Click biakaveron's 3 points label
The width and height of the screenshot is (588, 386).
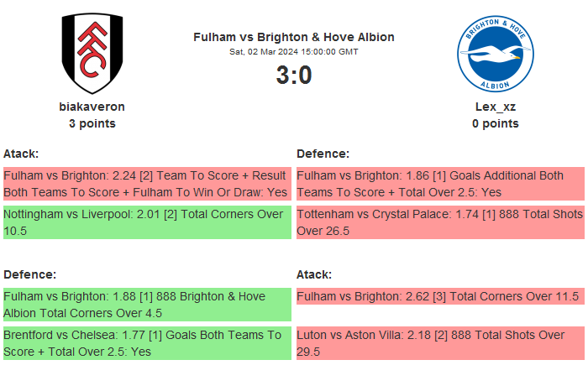click(92, 123)
